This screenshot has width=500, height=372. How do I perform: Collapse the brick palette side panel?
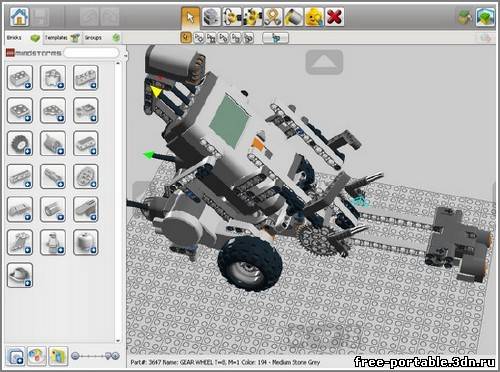(x=126, y=56)
